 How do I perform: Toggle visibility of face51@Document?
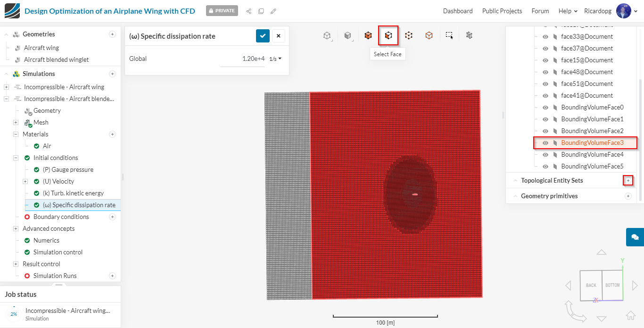545,84
